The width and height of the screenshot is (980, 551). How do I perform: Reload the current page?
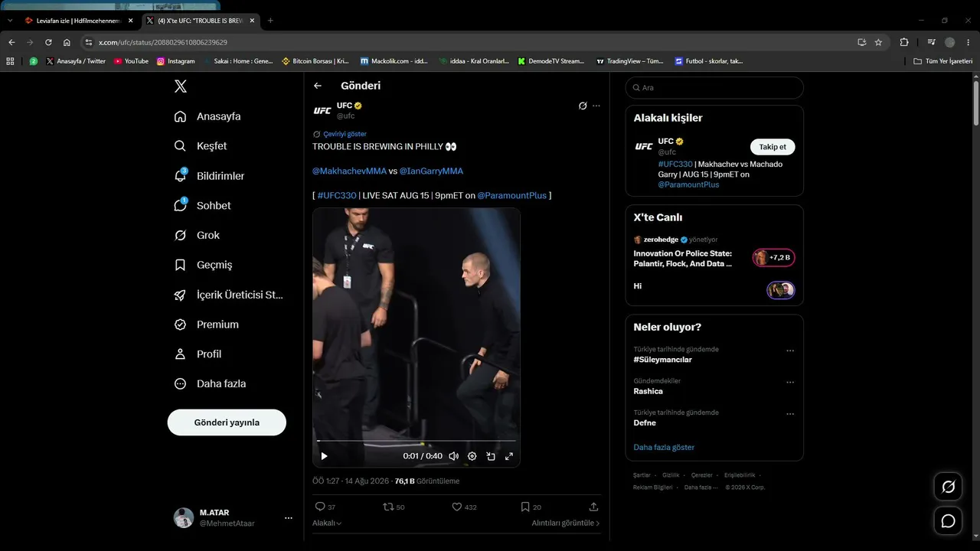coord(48,42)
